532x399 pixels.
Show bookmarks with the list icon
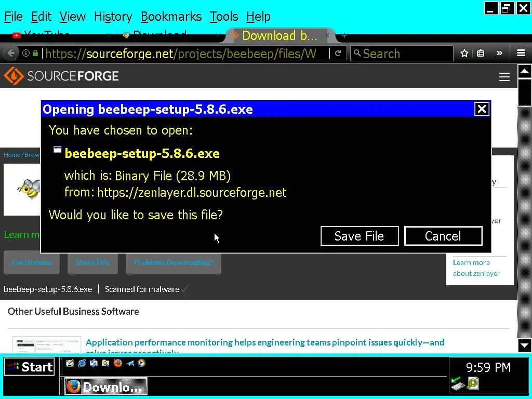click(x=481, y=54)
